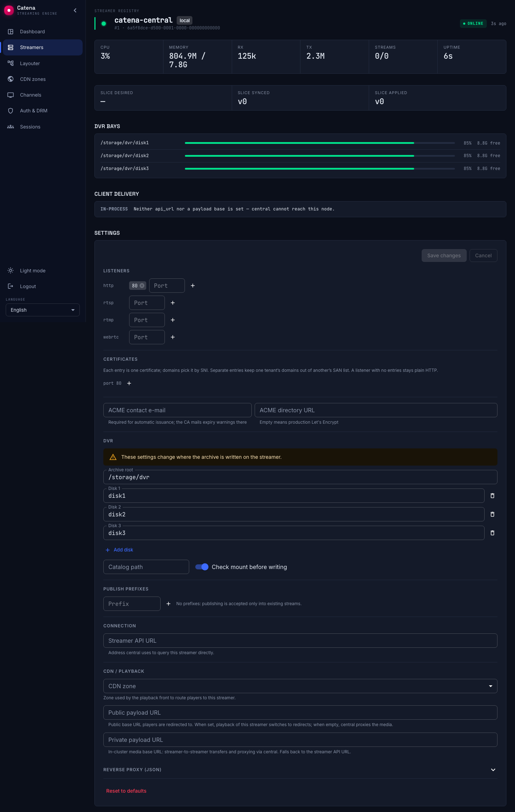Focus the Catalog path field

click(146, 567)
